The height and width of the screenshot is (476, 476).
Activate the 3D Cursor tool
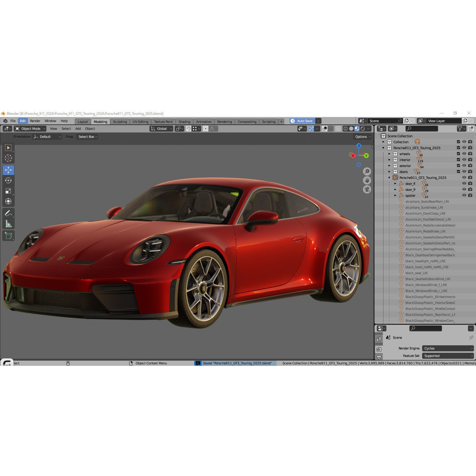(8, 158)
